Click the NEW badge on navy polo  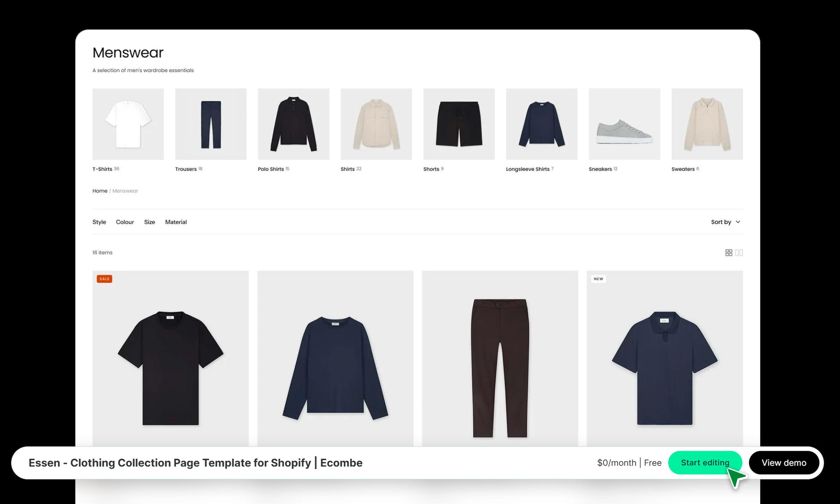[598, 279]
